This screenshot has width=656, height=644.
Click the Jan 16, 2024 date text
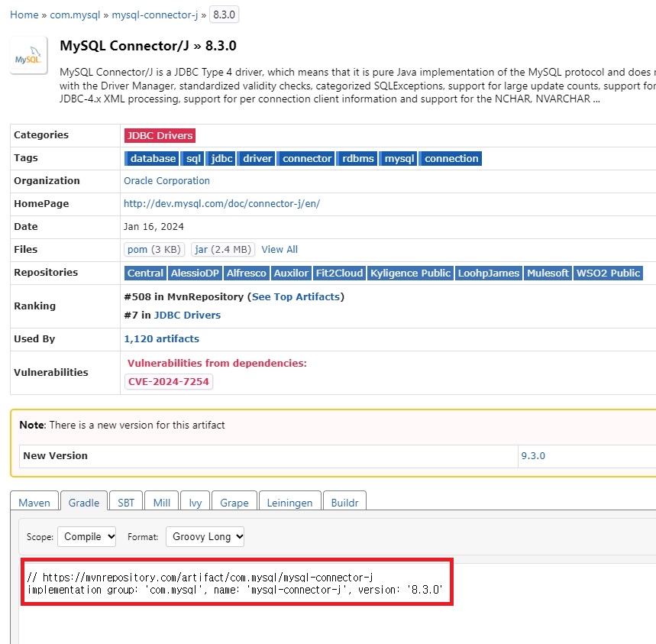153,227
